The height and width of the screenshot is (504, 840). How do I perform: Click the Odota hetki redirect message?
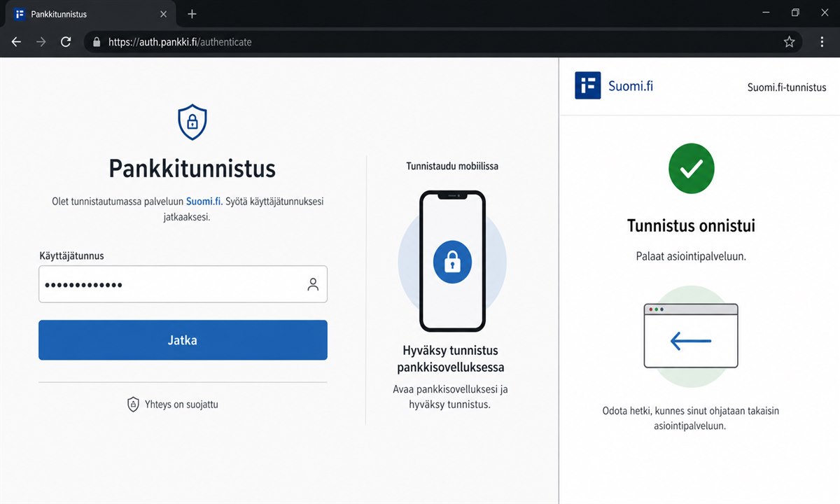click(x=691, y=418)
